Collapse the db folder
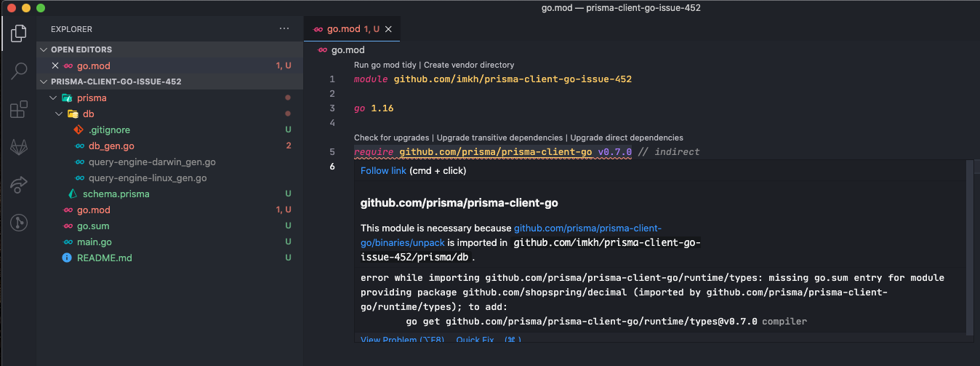The height and width of the screenshot is (366, 980). pos(58,114)
